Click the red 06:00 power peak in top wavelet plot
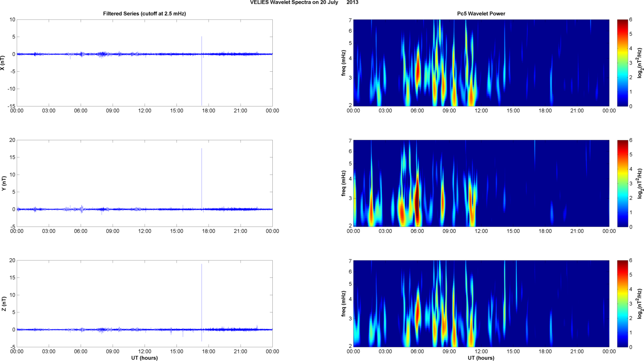 click(x=418, y=70)
